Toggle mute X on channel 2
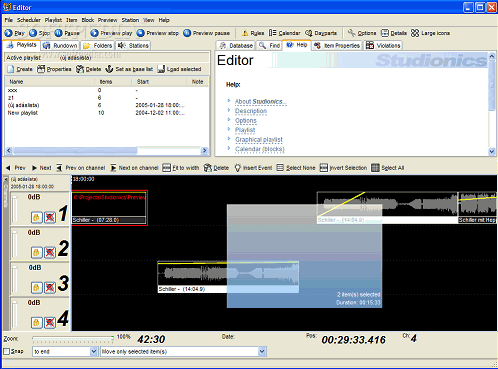This screenshot has width=498, height=369. coord(50,252)
